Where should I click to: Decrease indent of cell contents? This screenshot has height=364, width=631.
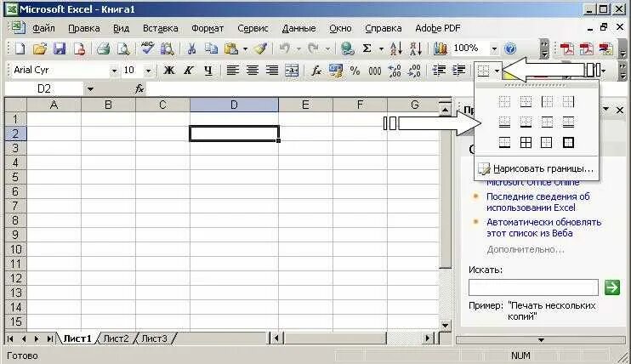(439, 71)
